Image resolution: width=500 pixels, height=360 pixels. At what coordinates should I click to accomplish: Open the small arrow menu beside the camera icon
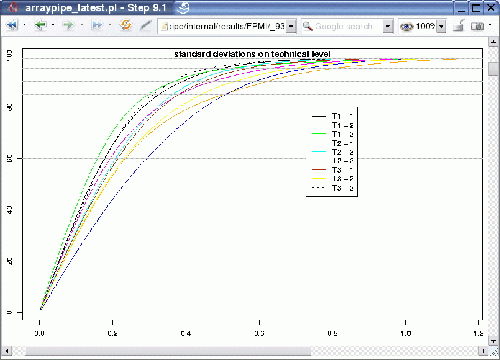[x=490, y=25]
